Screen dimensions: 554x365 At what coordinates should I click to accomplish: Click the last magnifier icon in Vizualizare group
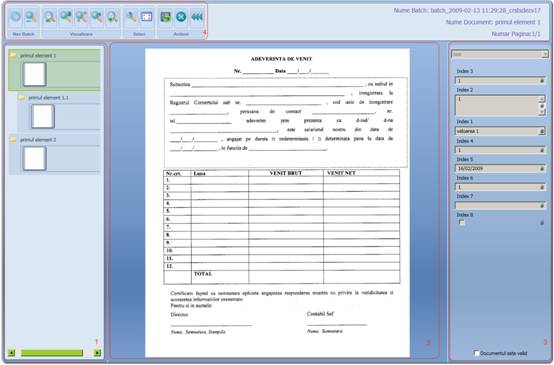point(113,17)
